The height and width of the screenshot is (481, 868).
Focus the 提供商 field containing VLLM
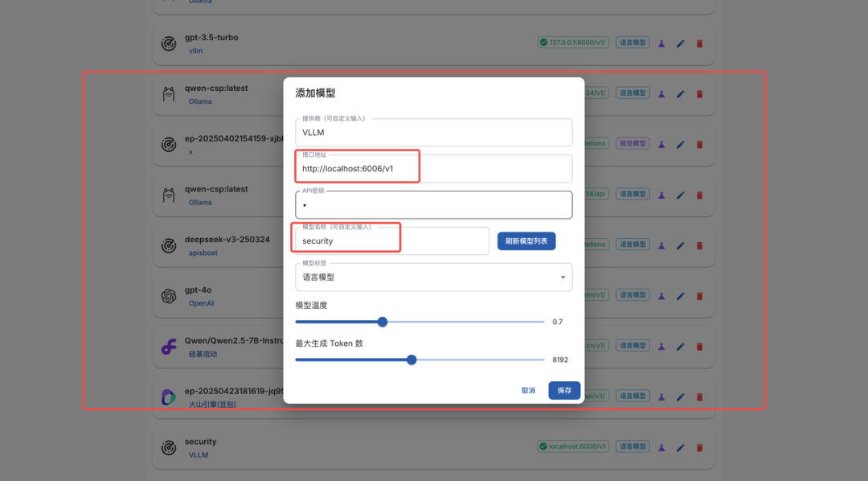(434, 133)
